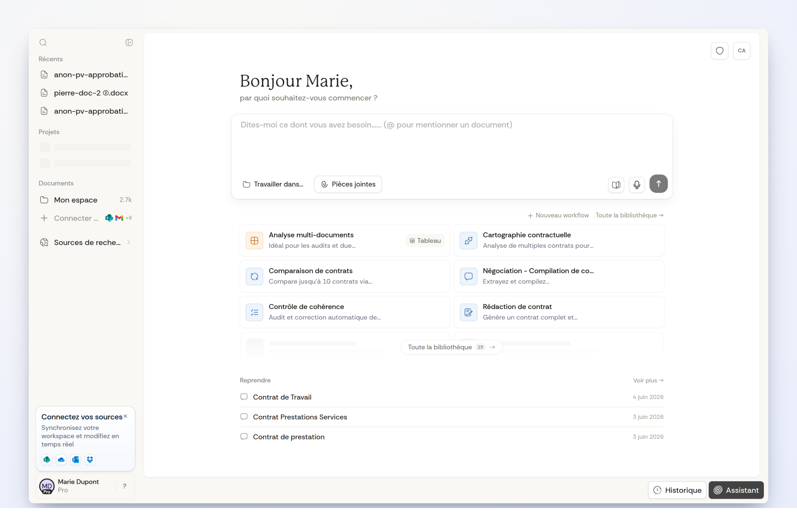The width and height of the screenshot is (797, 532).
Task: Click the plus Connecter… icon
Action: click(x=44, y=218)
